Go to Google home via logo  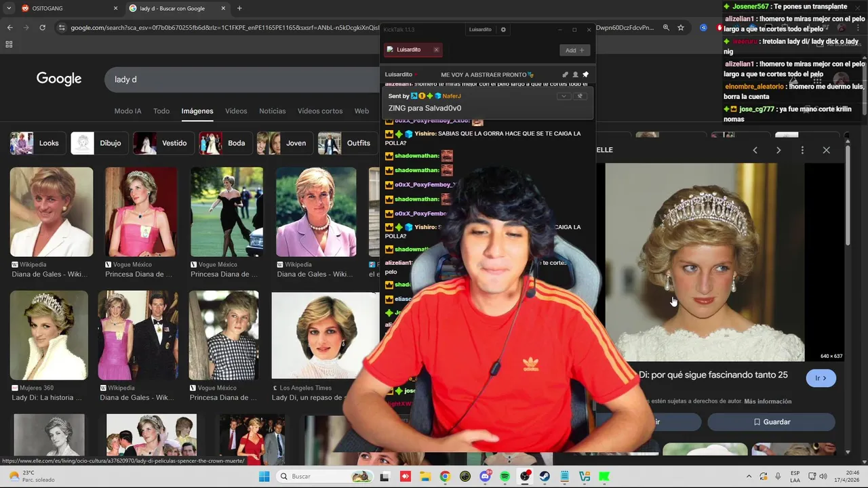click(x=59, y=79)
